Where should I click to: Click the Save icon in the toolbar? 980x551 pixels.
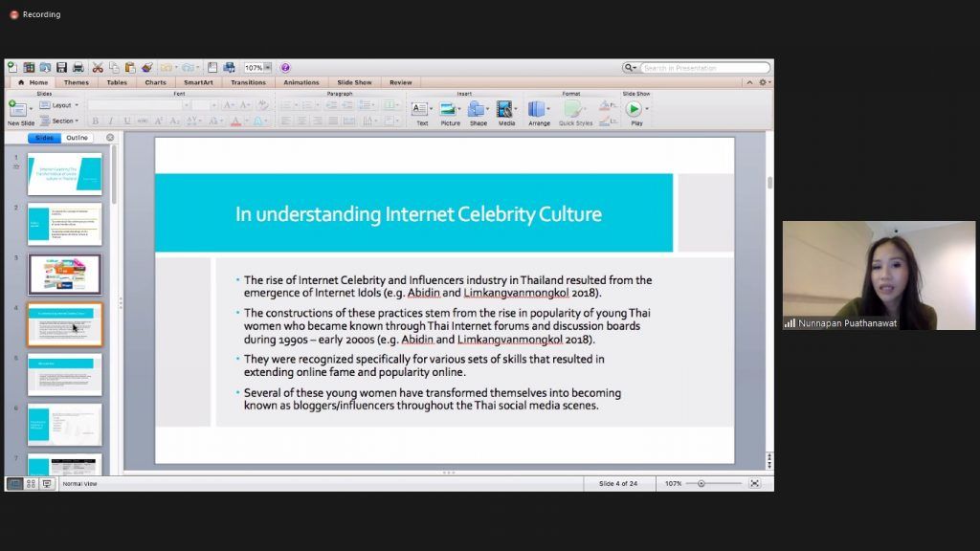[x=61, y=68]
